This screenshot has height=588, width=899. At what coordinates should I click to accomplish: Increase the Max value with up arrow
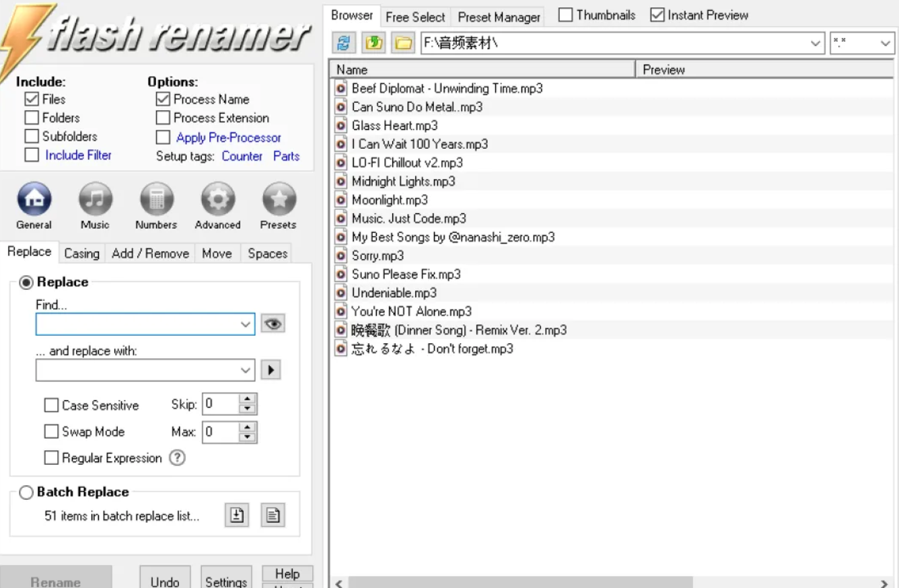point(248,427)
